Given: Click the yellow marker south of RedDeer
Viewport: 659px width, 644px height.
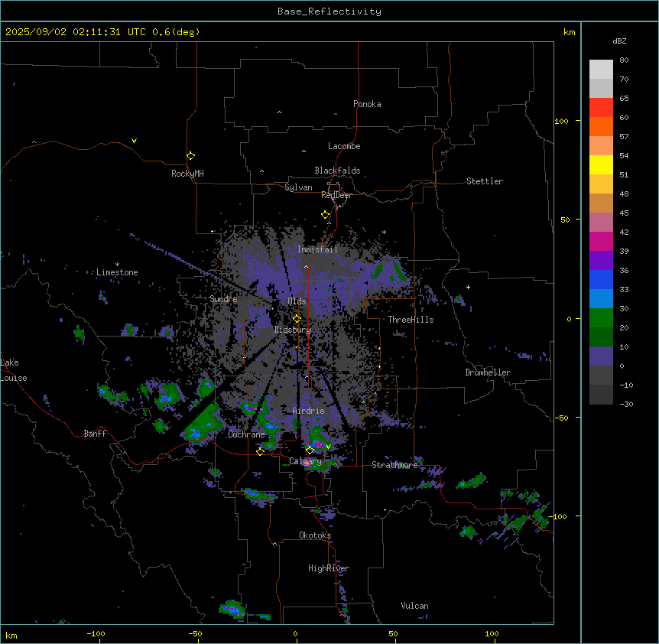Looking at the screenshot, I should (x=325, y=215).
